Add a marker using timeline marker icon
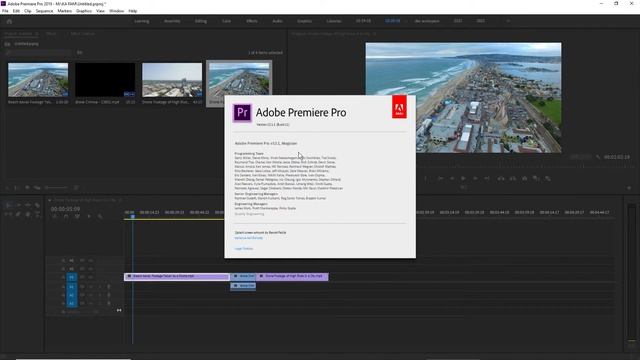Screen dimensions: 640x360 89,216
